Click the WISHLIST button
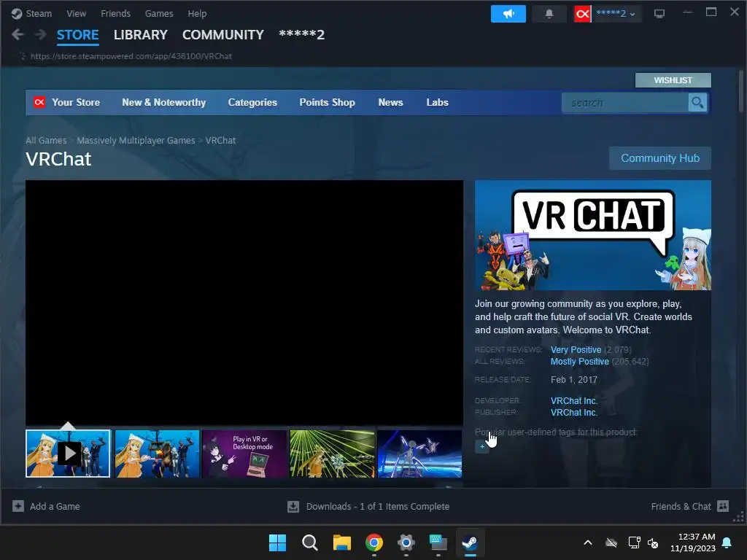The image size is (747, 560). click(673, 80)
